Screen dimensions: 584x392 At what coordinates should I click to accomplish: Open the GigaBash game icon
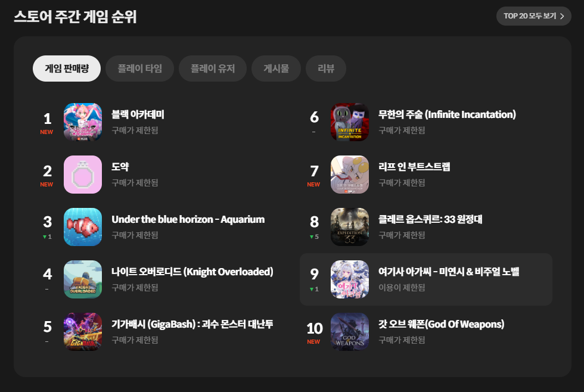click(x=83, y=332)
